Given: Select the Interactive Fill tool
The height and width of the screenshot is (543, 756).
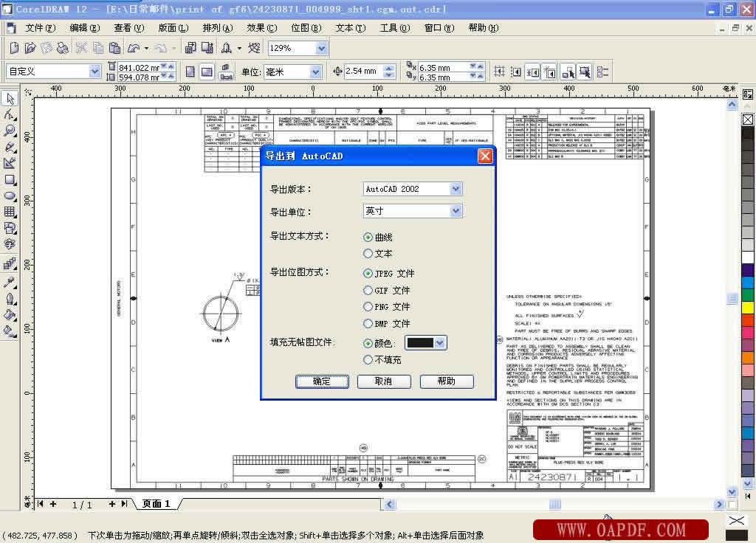Looking at the screenshot, I should coord(10,331).
